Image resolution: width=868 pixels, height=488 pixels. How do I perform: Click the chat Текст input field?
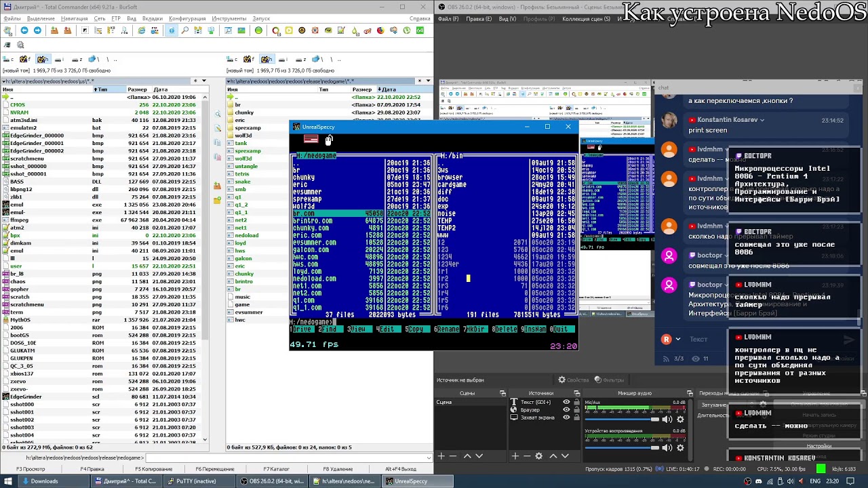[763, 339]
